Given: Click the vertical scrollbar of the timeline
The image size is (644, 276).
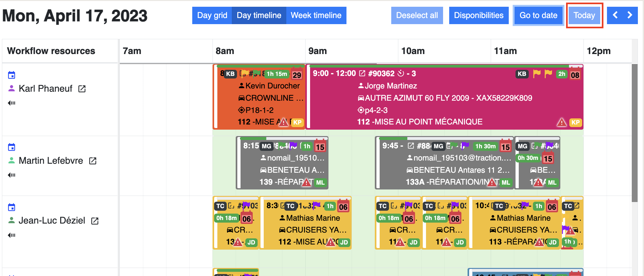Looking at the screenshot, I should (x=635, y=133).
